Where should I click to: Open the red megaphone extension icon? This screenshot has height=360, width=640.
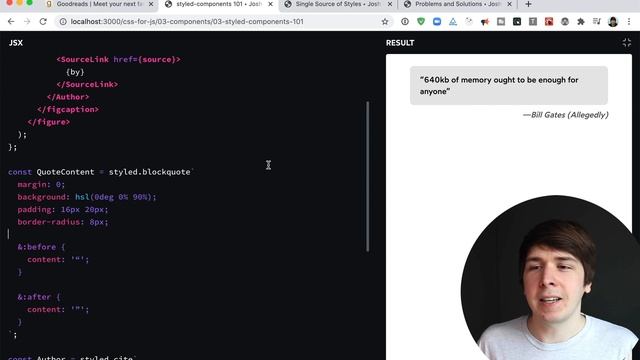click(x=485, y=22)
